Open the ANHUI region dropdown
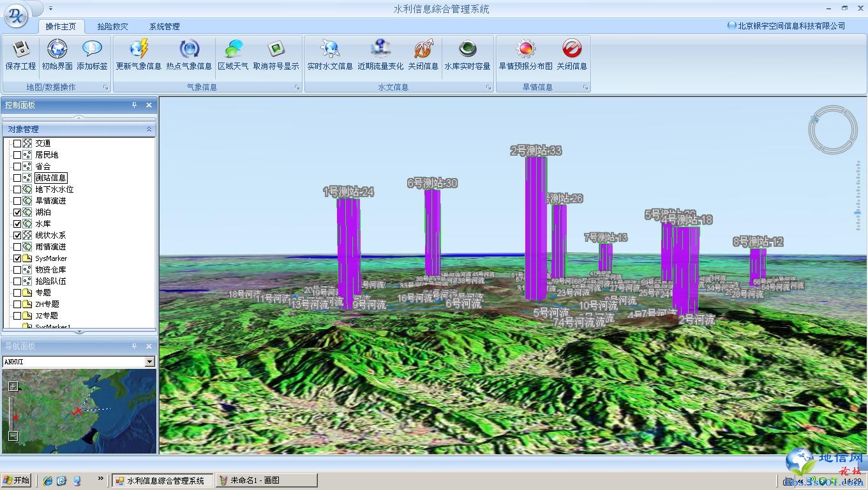This screenshot has height=490, width=868. pyautogui.click(x=150, y=362)
